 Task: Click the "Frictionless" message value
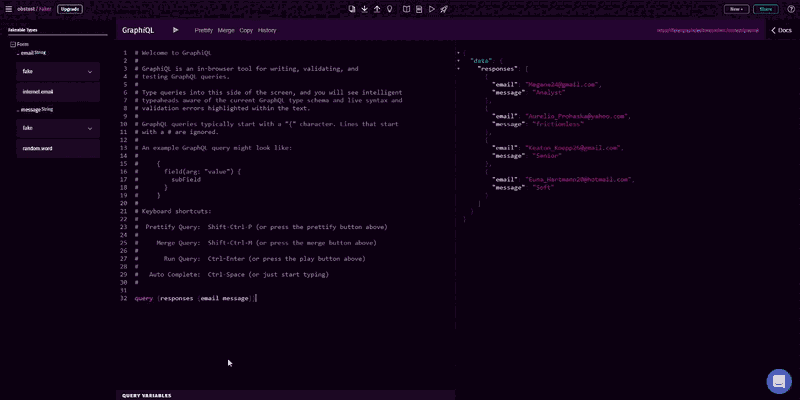tap(558, 124)
